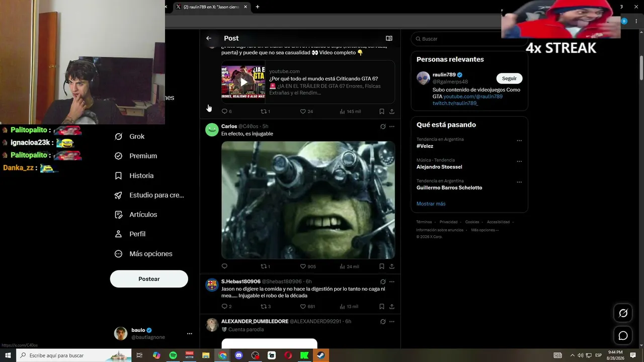Open more options for Alejandro Stoessel trend
The height and width of the screenshot is (362, 644).
[x=519, y=161]
